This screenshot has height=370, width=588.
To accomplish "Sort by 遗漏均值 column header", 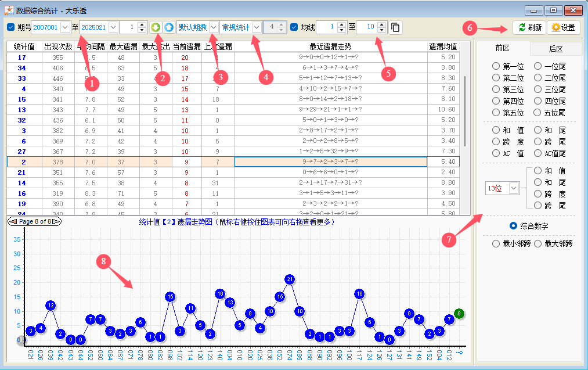I will [x=443, y=46].
